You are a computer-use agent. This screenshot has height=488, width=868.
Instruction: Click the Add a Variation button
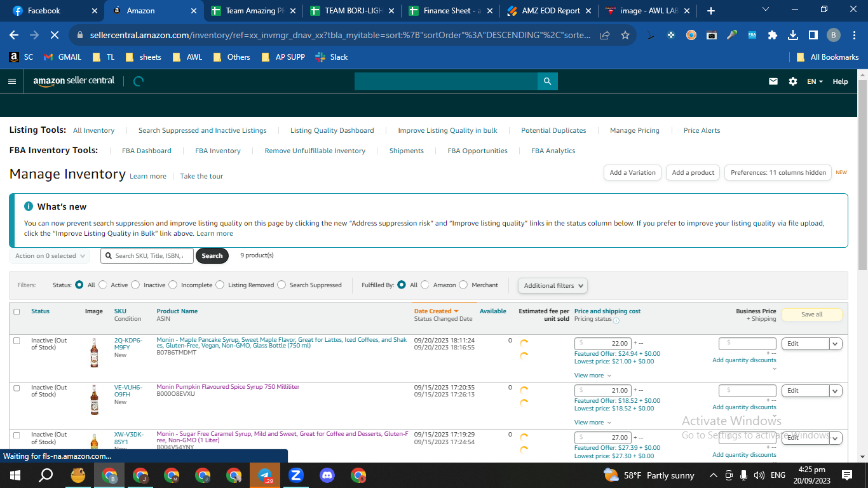click(x=632, y=172)
